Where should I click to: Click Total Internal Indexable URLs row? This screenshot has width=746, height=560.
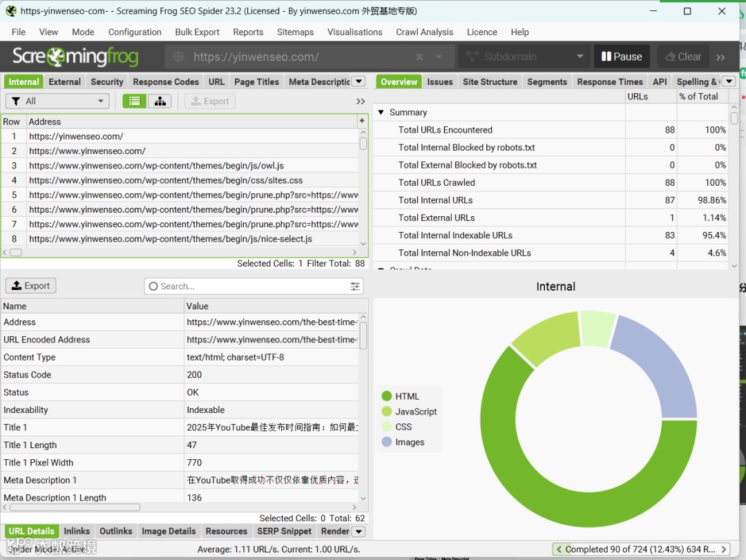coord(551,235)
